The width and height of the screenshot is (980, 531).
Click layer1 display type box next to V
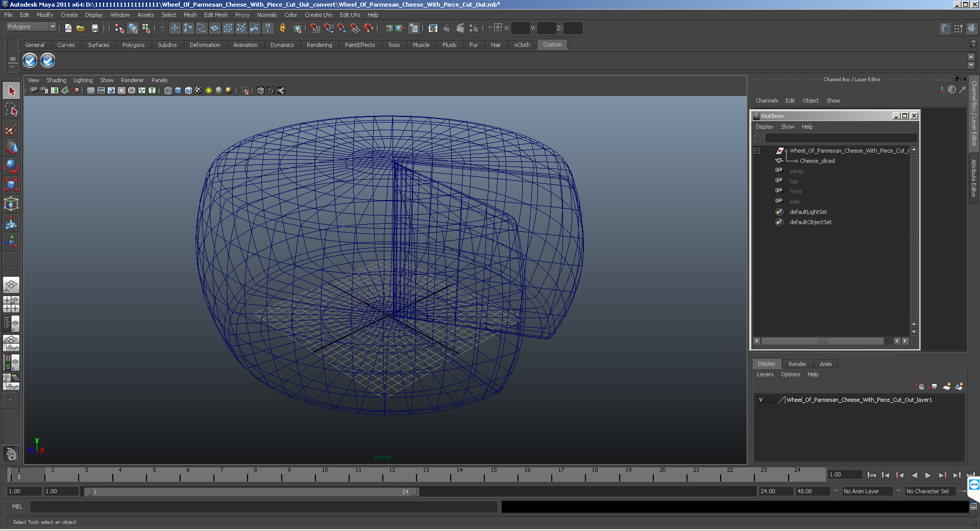(771, 400)
